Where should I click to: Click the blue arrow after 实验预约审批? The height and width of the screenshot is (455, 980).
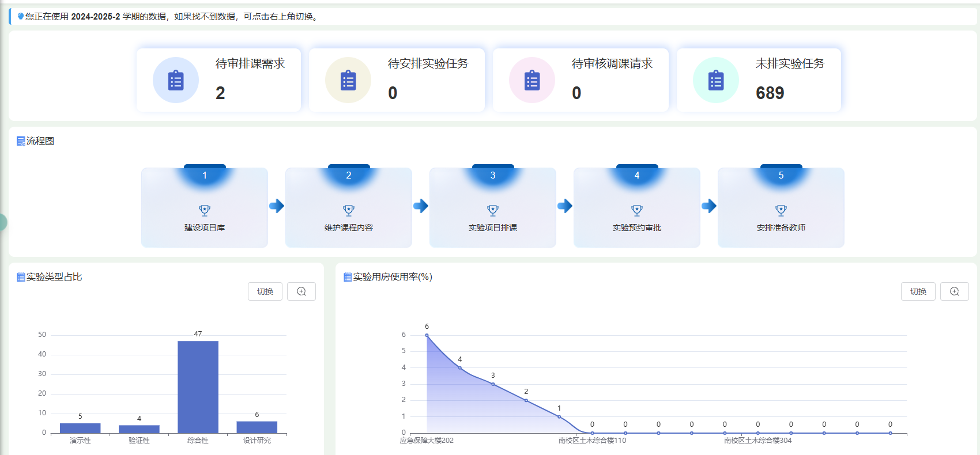point(709,206)
